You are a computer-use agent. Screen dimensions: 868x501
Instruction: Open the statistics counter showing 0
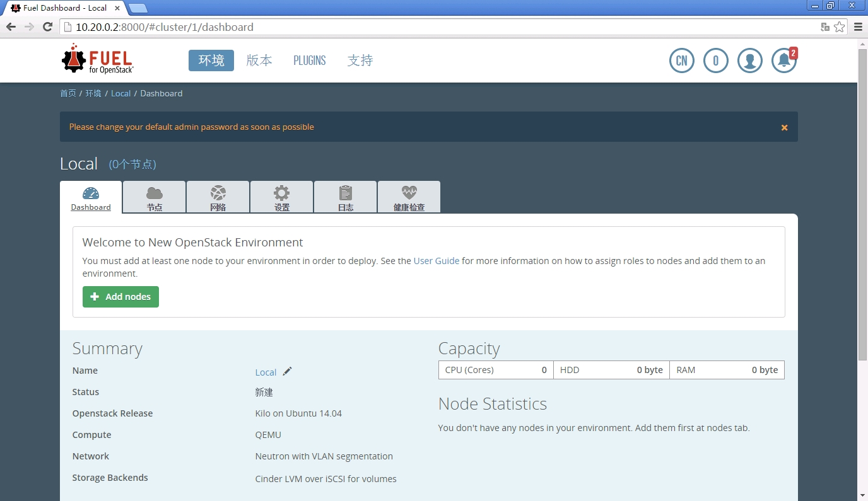tap(716, 60)
